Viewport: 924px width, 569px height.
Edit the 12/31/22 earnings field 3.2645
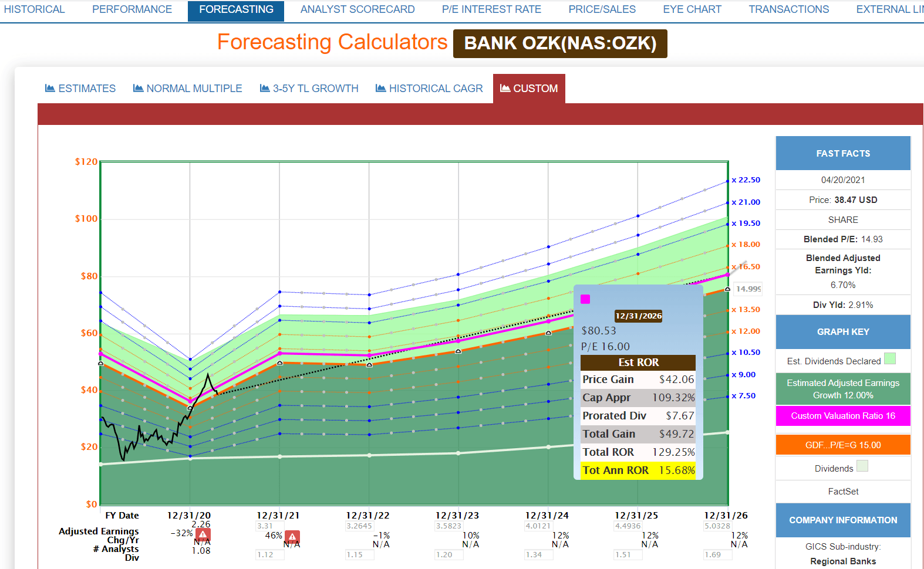tap(359, 526)
